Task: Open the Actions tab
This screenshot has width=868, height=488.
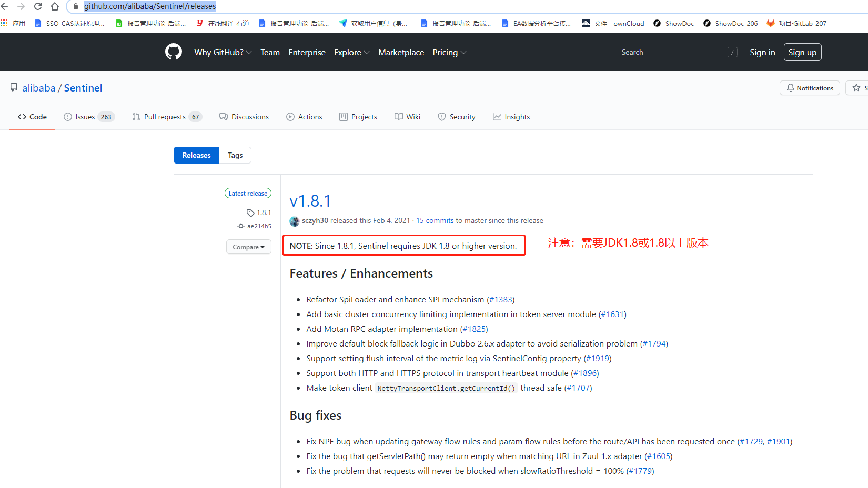Action: pos(304,117)
